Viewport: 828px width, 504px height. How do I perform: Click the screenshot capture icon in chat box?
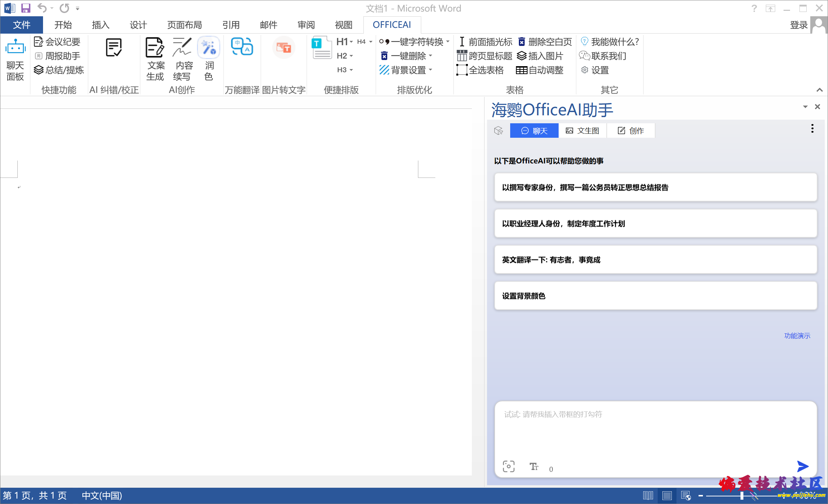point(508,466)
